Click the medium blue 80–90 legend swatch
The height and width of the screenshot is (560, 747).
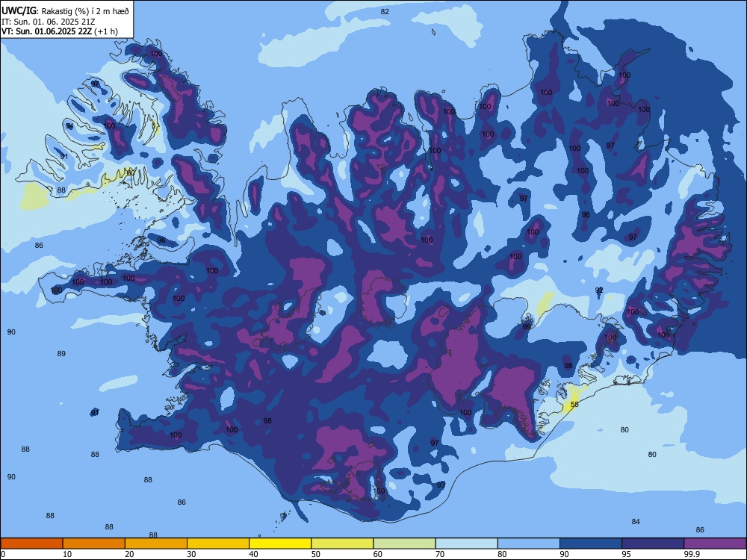528,544
